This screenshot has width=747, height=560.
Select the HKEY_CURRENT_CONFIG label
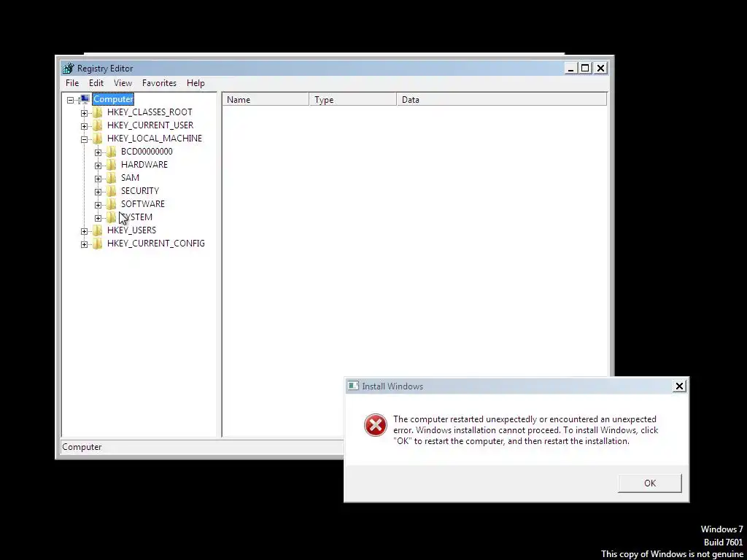[156, 244]
